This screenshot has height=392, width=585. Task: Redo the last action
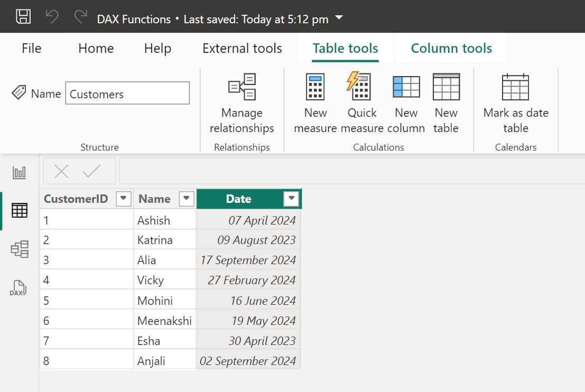point(80,16)
